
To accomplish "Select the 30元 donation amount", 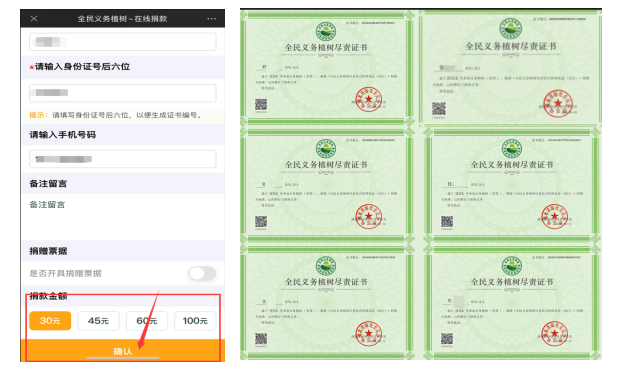I will (50, 321).
